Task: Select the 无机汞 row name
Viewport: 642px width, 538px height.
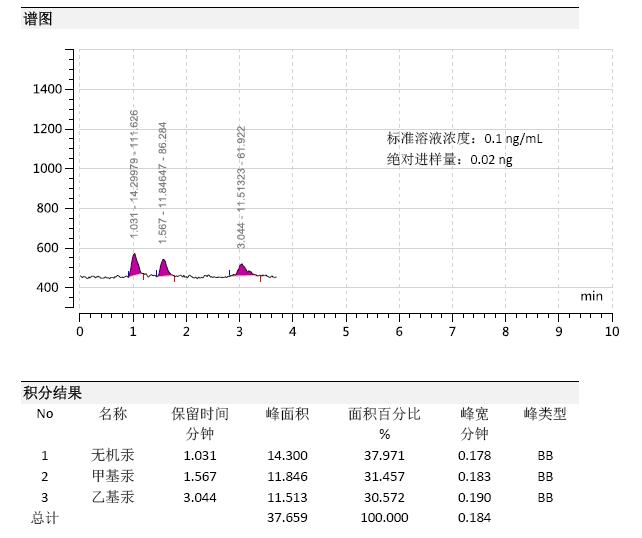Action: pos(113,456)
